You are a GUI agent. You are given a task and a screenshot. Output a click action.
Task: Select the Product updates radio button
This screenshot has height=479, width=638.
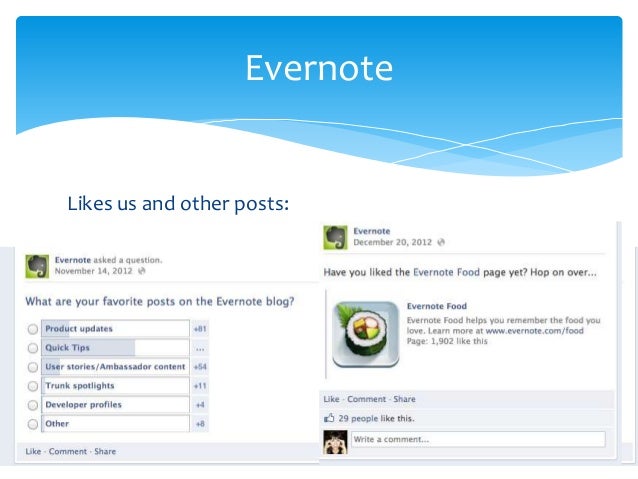click(33, 329)
